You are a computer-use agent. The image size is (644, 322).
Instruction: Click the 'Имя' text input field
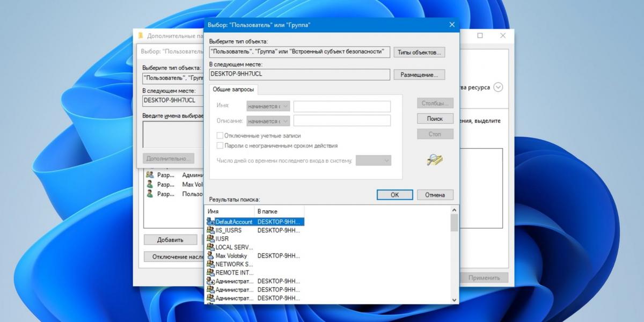(x=342, y=106)
